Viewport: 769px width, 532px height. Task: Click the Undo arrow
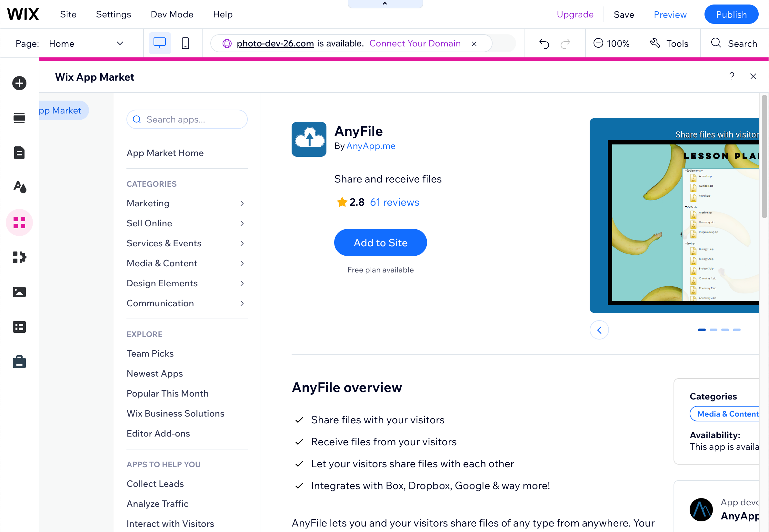544,44
